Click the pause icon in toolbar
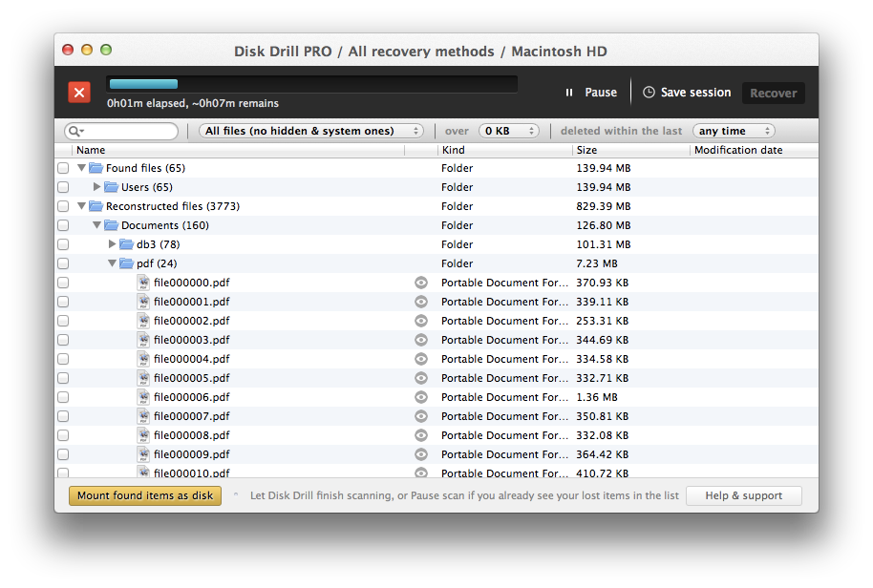The image size is (873, 588). click(x=569, y=93)
